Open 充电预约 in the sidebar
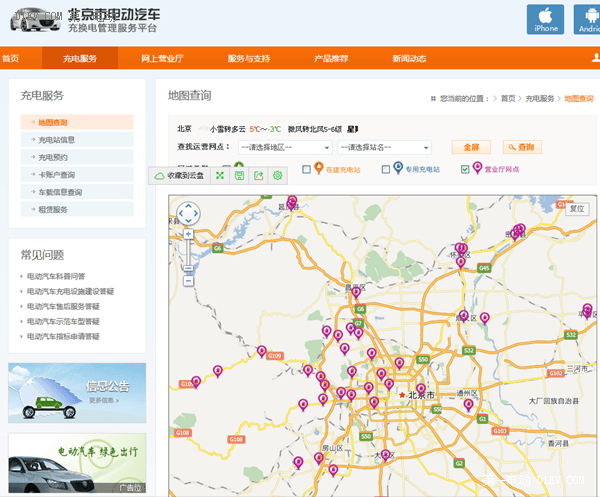The image size is (600, 497). pos(77,157)
